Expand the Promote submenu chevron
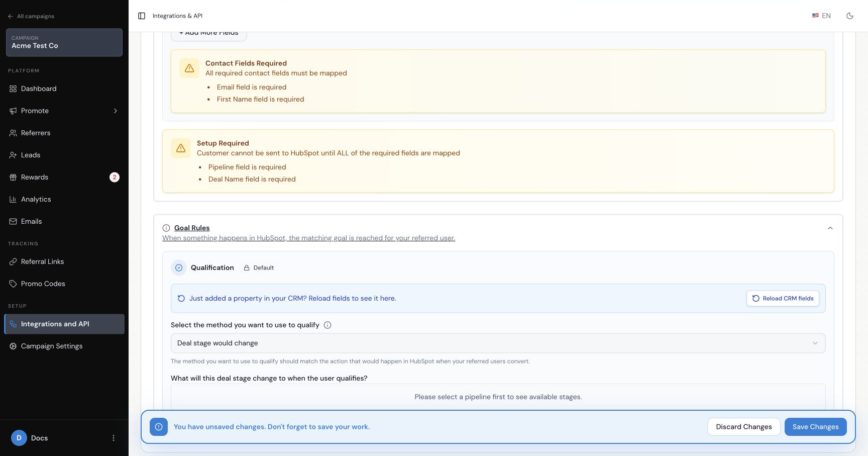 click(116, 111)
